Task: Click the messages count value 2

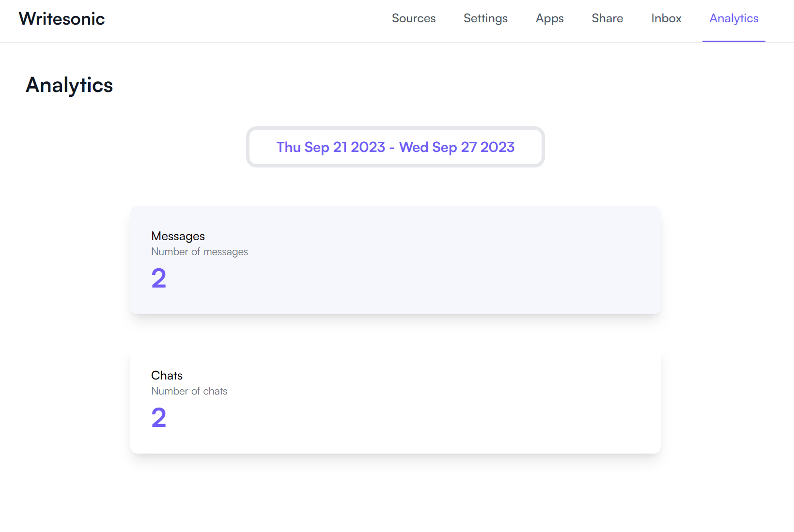Action: click(x=158, y=278)
